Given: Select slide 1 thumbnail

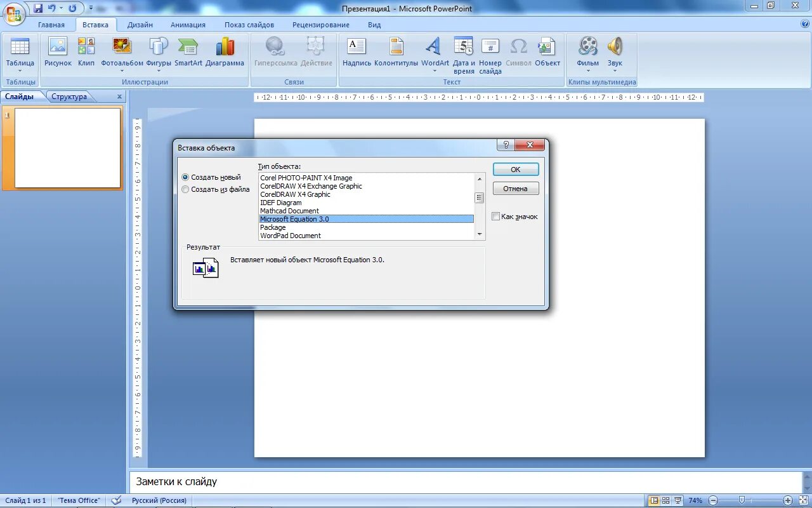Looking at the screenshot, I should [67, 148].
